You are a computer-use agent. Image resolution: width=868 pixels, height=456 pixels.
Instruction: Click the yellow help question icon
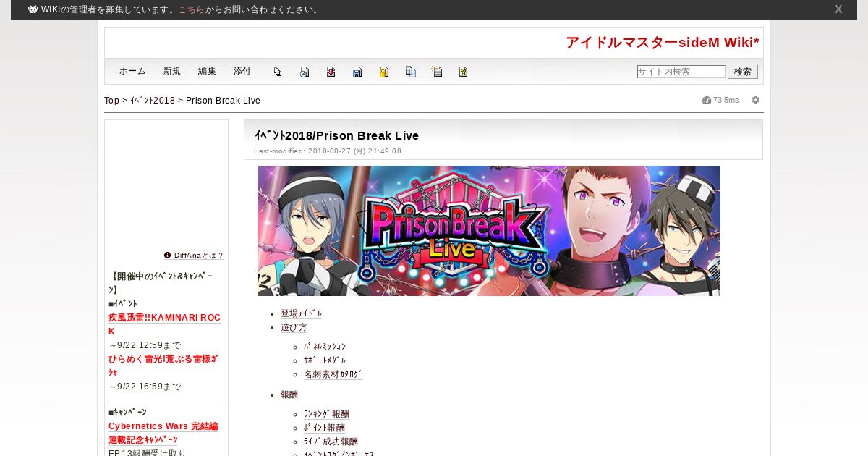coord(464,72)
